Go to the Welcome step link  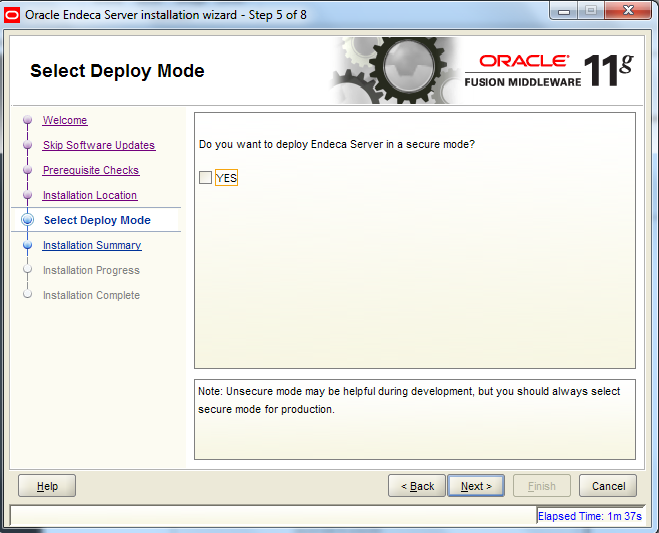(x=65, y=121)
